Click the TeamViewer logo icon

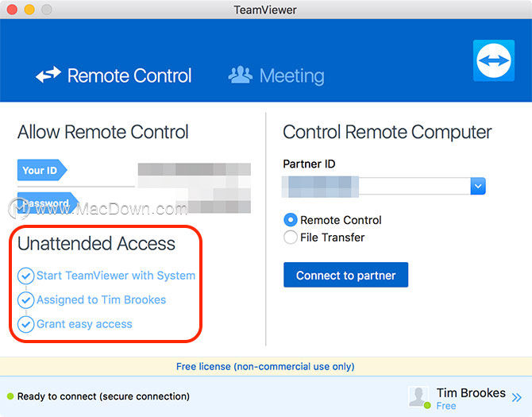494,60
